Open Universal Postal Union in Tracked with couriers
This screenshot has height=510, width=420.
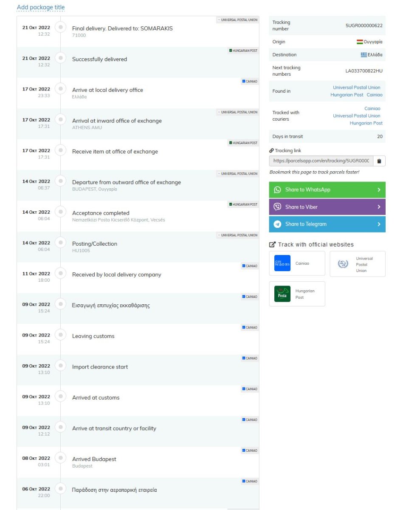[357, 116]
